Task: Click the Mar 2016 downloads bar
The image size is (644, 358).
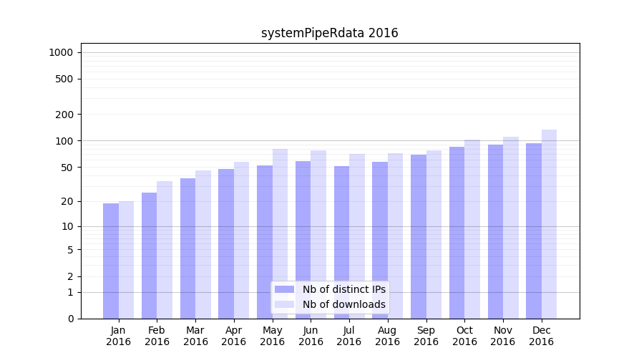Action: tap(203, 244)
